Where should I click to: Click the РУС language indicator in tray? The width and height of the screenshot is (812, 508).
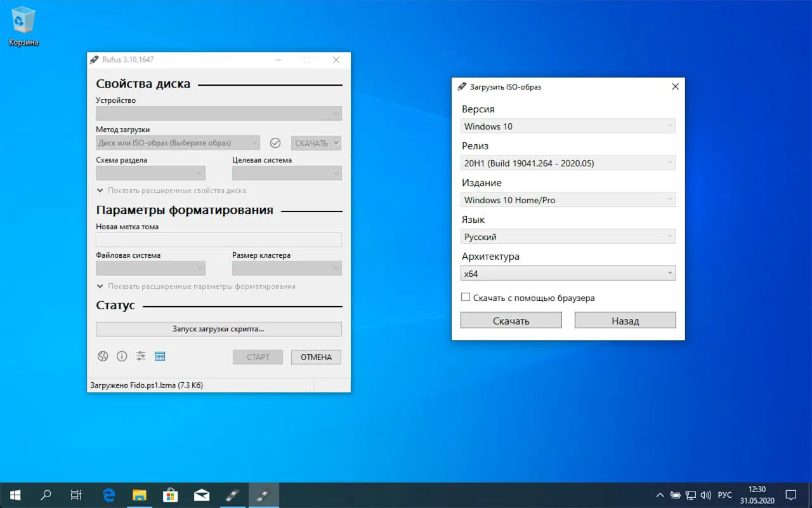[724, 495]
